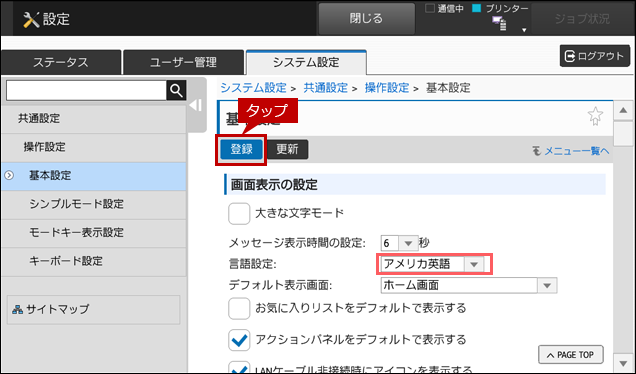Click the vertical scrollbar thumb
Viewport: 636px width, 374px height.
[x=623, y=134]
